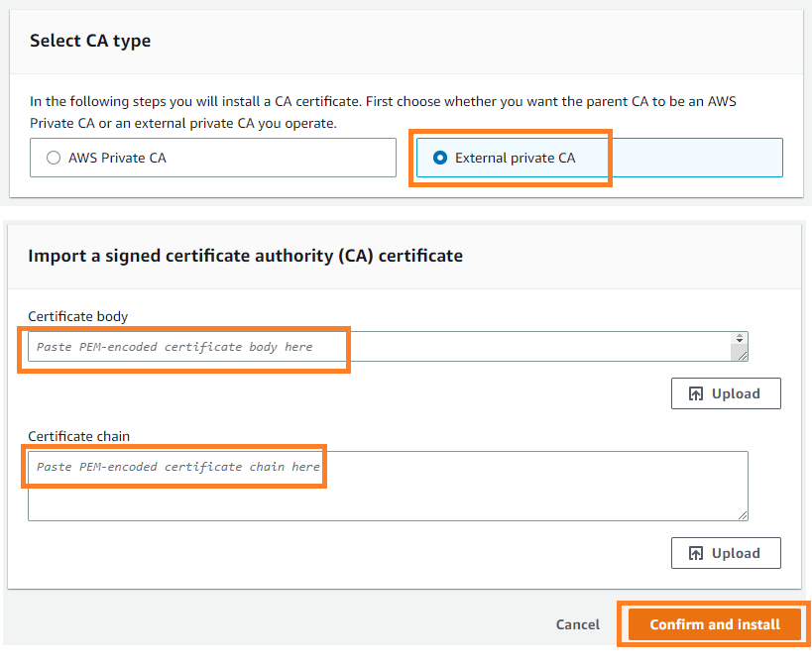The width and height of the screenshot is (812, 665).
Task: Click the 'Certificate body' field label
Action: coord(77,316)
